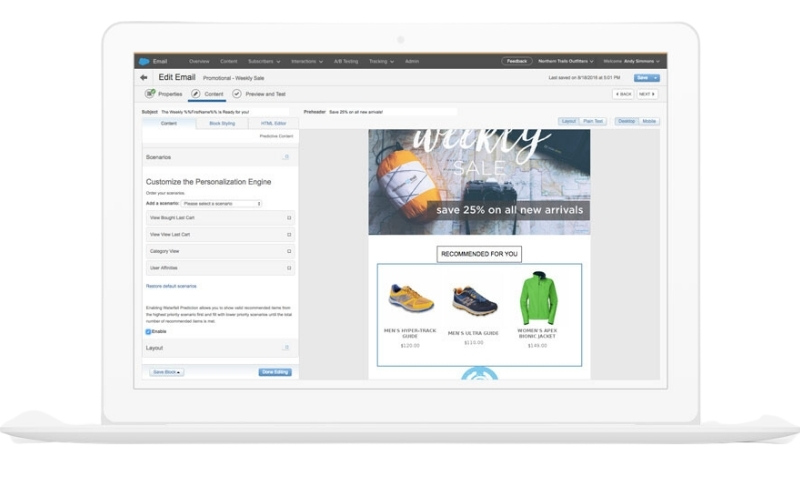Viewport: 800px width, 500px height.
Task: Click the Content pencil step icon
Action: pos(195,94)
